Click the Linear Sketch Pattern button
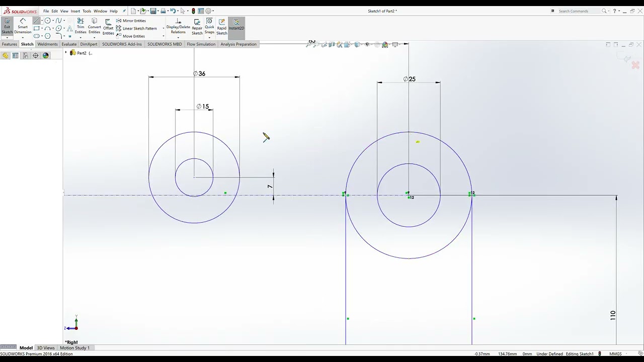This screenshot has width=644, height=362. pyautogui.click(x=136, y=29)
